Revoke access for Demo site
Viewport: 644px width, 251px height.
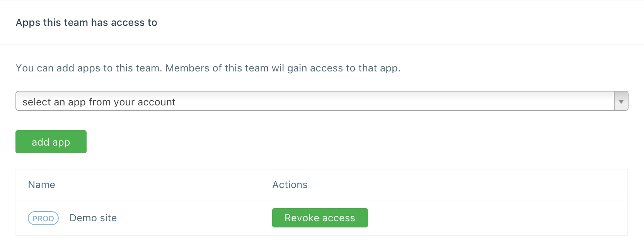pyautogui.click(x=320, y=218)
